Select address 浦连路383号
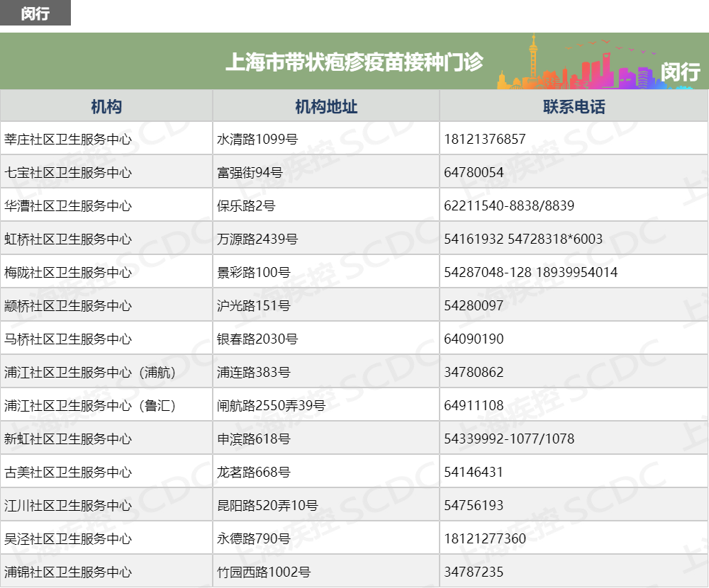This screenshot has width=709, height=588. (253, 373)
